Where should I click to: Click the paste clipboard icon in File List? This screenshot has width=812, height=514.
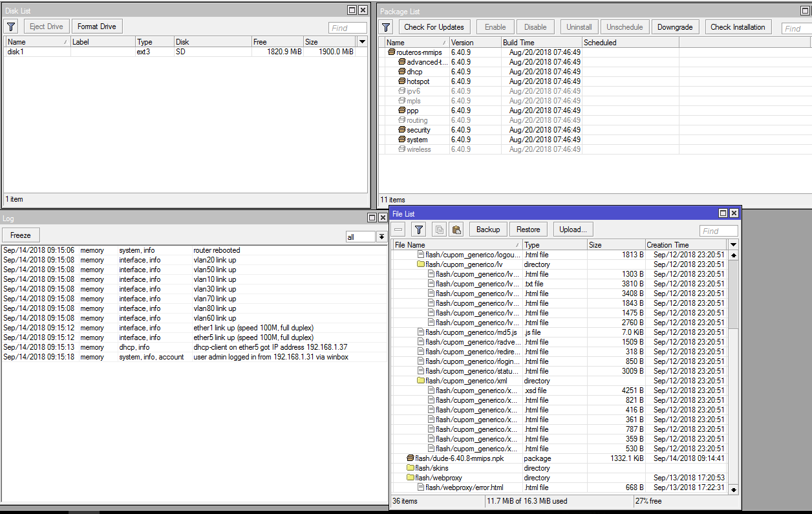(x=456, y=230)
